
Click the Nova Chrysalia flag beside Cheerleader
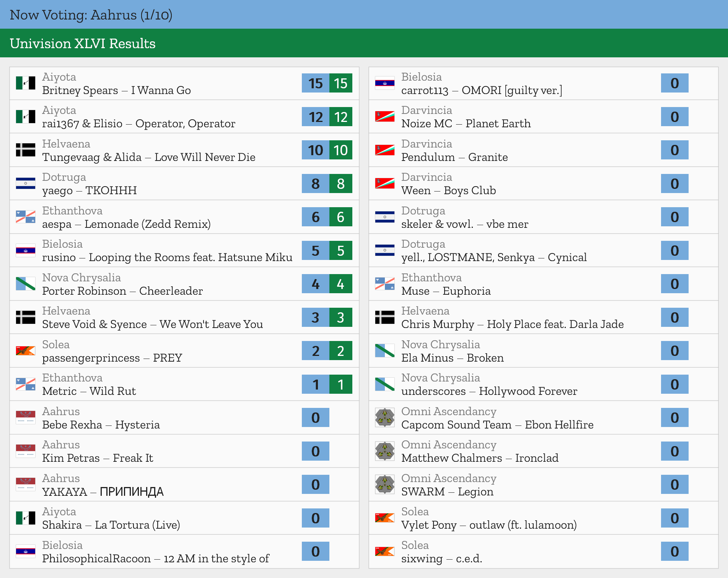pyautogui.click(x=26, y=284)
